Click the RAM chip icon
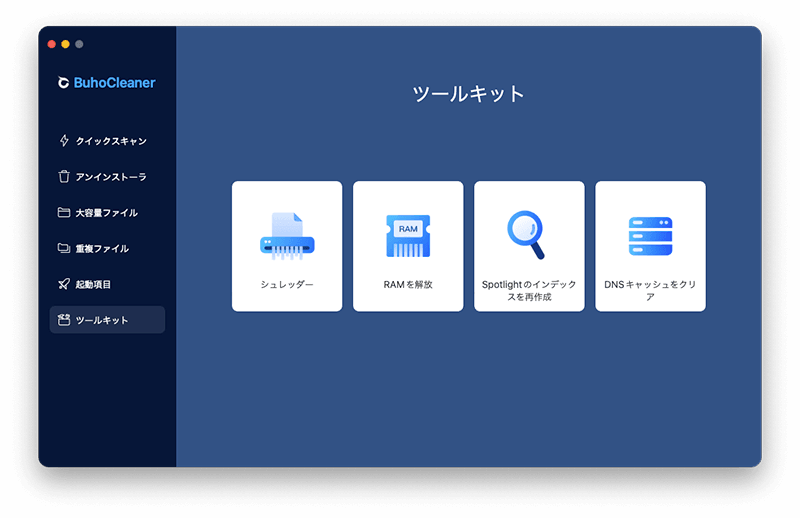800x518 pixels. 408,236
